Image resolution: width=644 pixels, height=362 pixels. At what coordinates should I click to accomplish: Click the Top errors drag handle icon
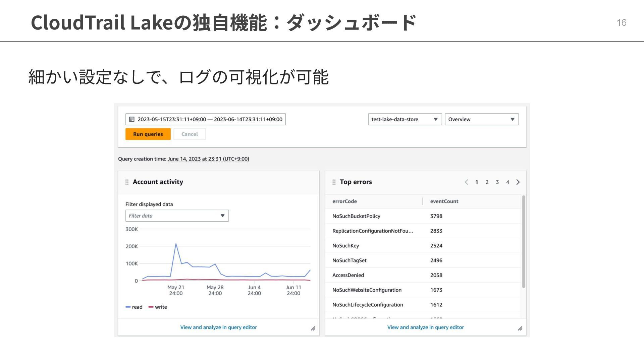pyautogui.click(x=334, y=182)
